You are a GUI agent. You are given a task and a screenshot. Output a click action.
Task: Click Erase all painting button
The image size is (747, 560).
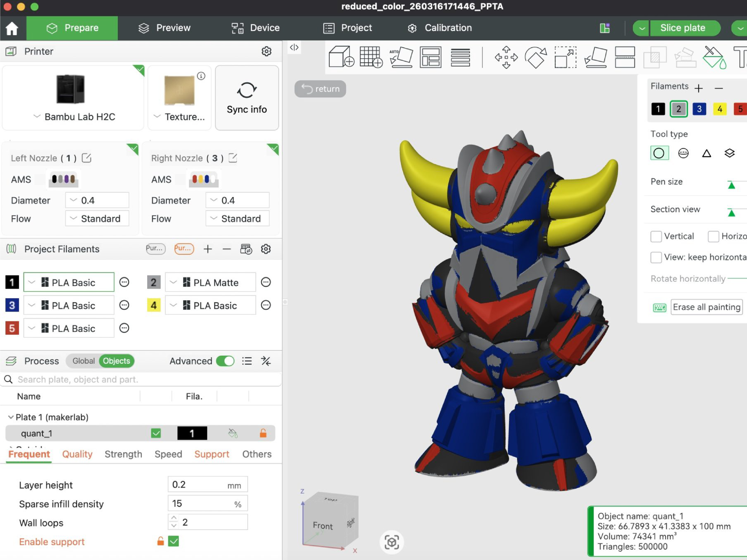[x=706, y=307]
